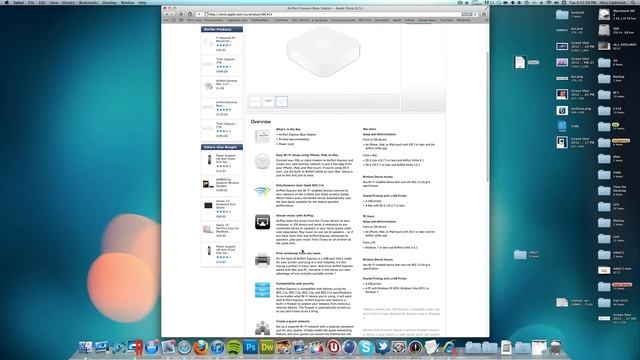640x360 pixels.
Task: Launch Photoshop from the dock
Action: coord(250,347)
